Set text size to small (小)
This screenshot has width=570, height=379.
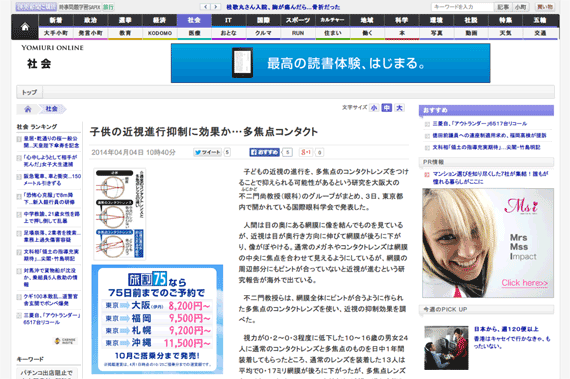click(374, 108)
